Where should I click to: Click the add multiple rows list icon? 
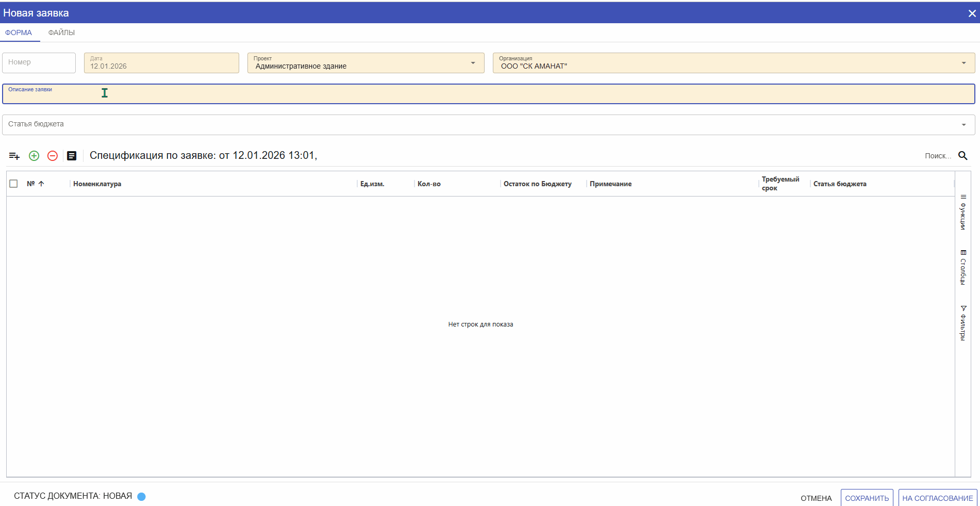[x=14, y=156]
